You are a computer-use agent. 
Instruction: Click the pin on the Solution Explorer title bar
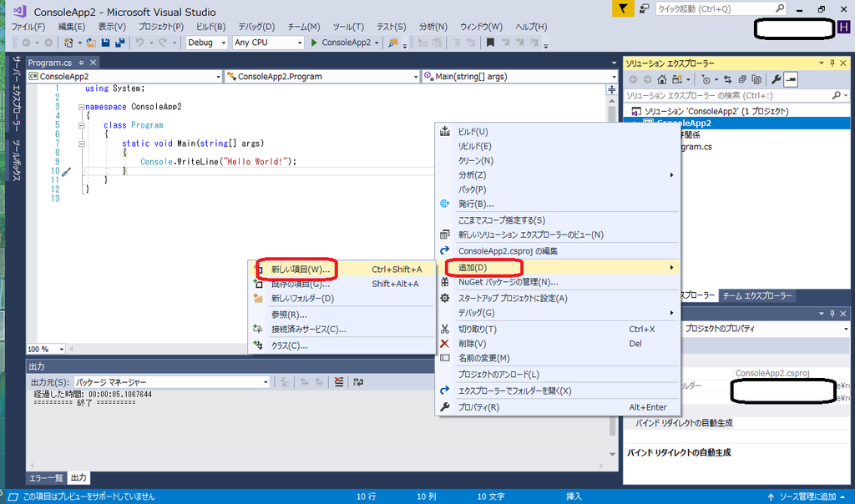coord(832,63)
